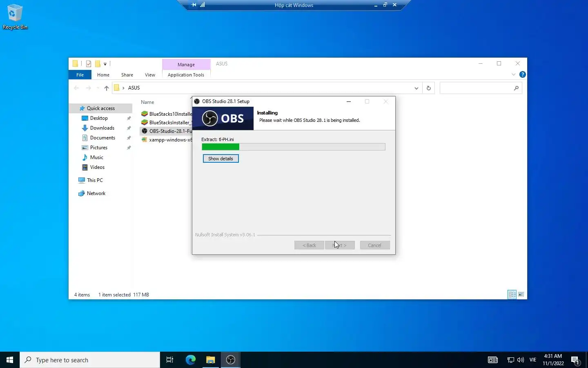Select This PC in navigation pane

coord(95,180)
